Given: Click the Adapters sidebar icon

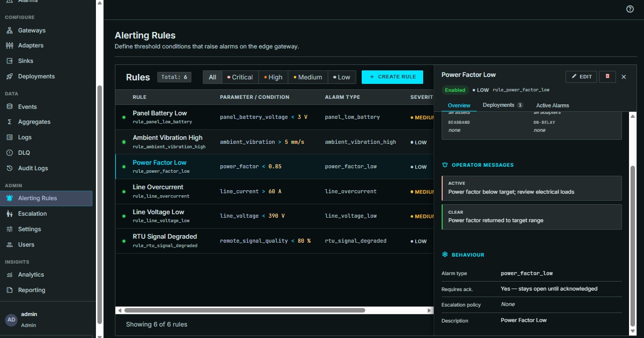Looking at the screenshot, I should [x=9, y=45].
